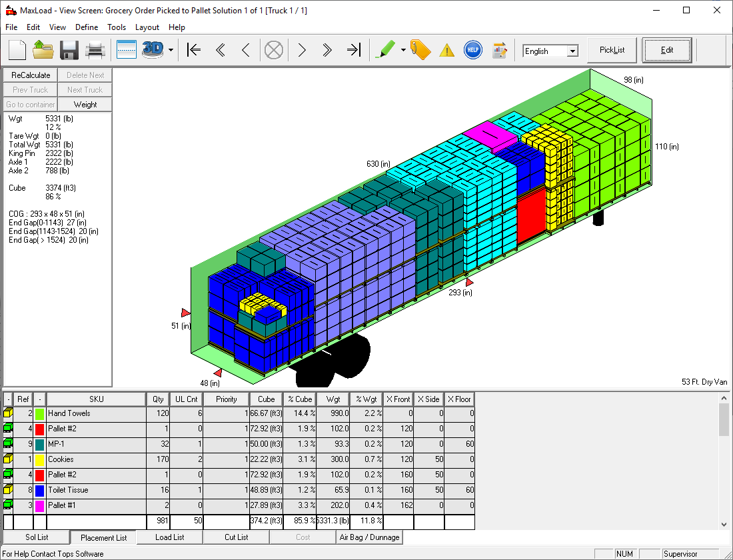Jump to last placement step icon
Image resolution: width=733 pixels, height=560 pixels.
353,50
